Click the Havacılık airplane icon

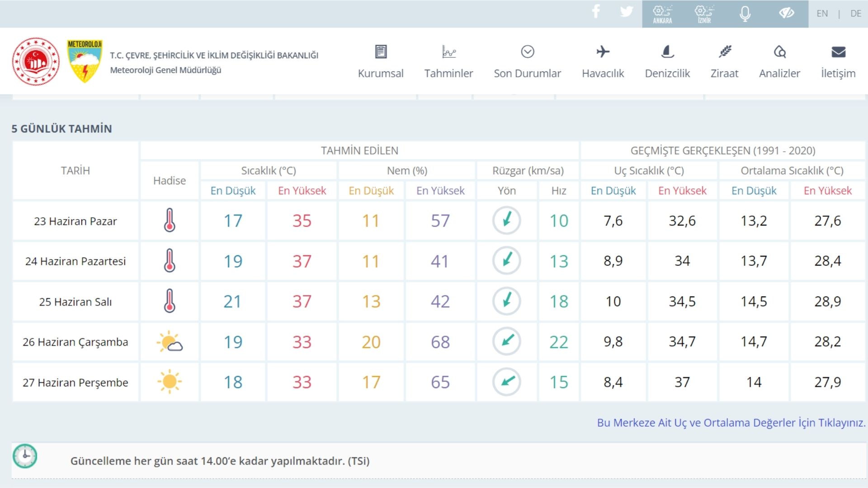click(x=603, y=52)
